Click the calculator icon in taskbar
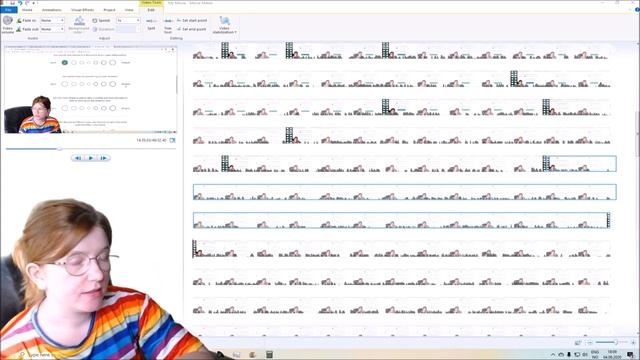The height and width of the screenshot is (360, 640). pos(269,354)
